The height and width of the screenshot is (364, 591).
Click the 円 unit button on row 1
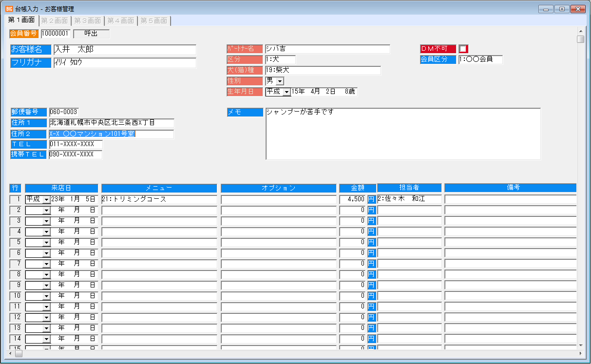371,199
